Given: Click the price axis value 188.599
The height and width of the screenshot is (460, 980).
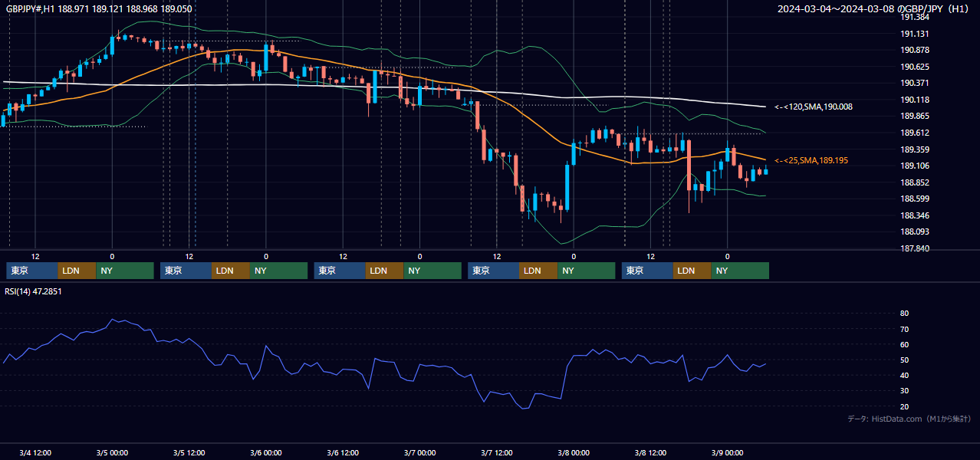Looking at the screenshot, I should (x=915, y=199).
